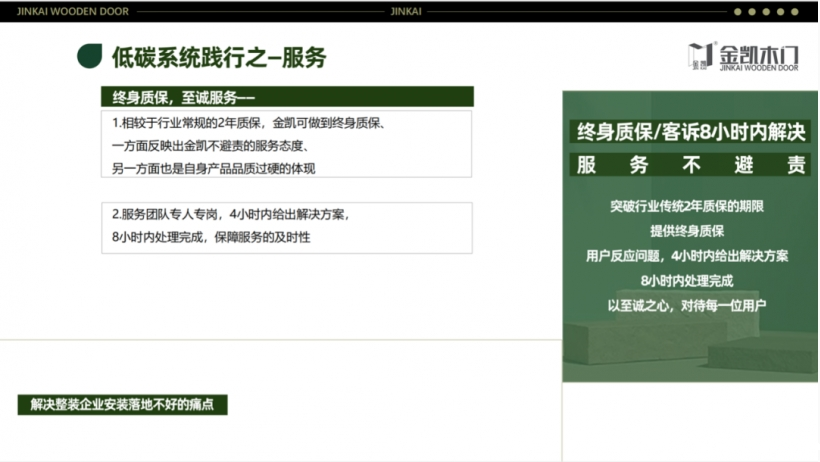
Task: Click the 服务不避责 green banner
Action: point(691,164)
